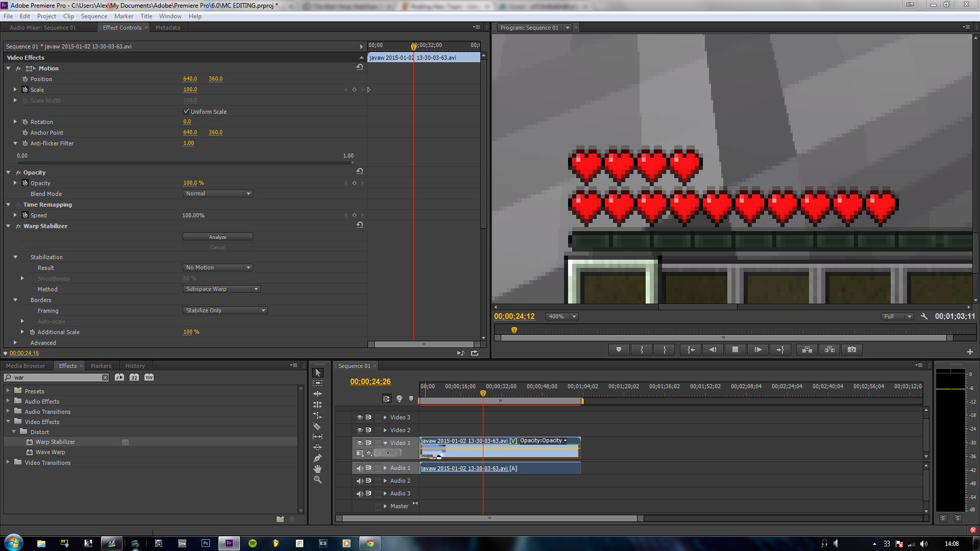Image resolution: width=980 pixels, height=551 pixels.
Task: Pick the Pen tool
Action: pos(317,458)
